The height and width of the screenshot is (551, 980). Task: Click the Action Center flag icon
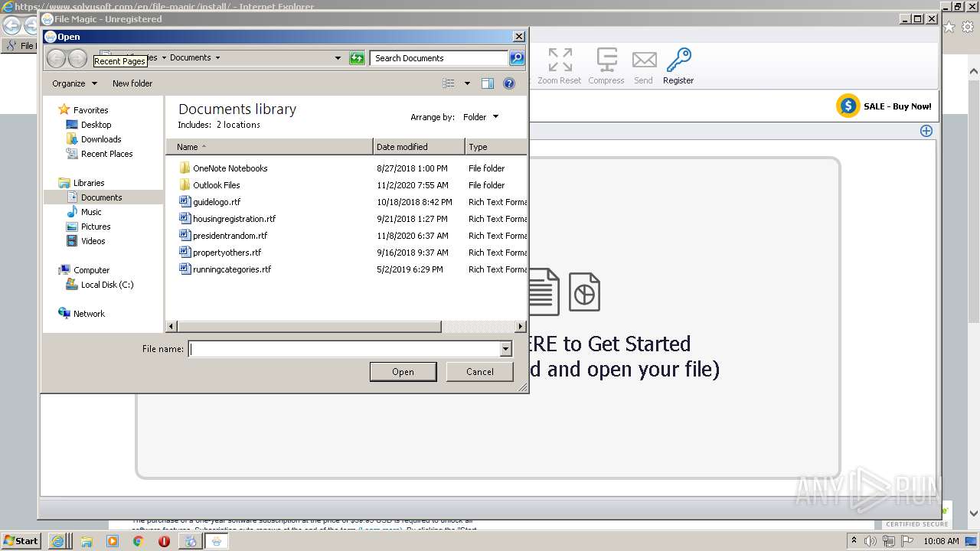click(907, 541)
